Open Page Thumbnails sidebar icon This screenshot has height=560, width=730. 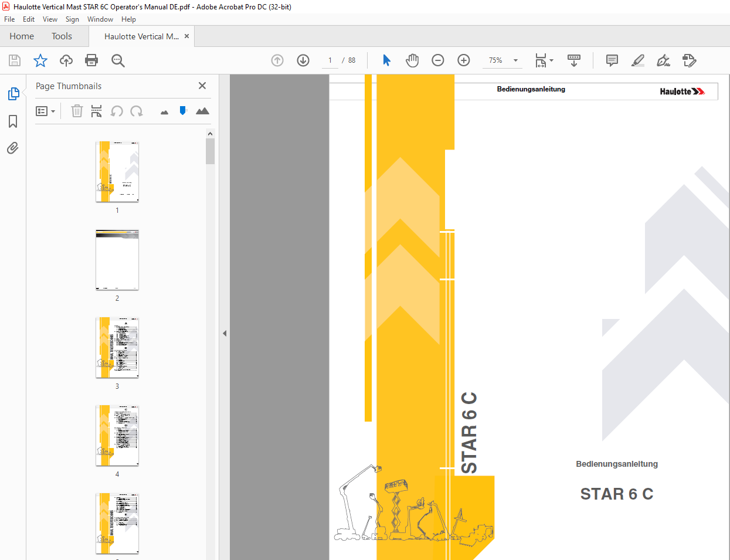point(13,94)
